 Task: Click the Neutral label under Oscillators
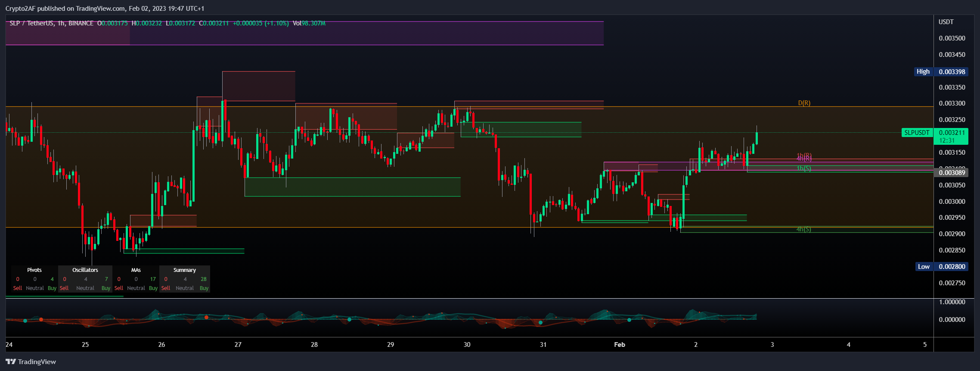85,288
